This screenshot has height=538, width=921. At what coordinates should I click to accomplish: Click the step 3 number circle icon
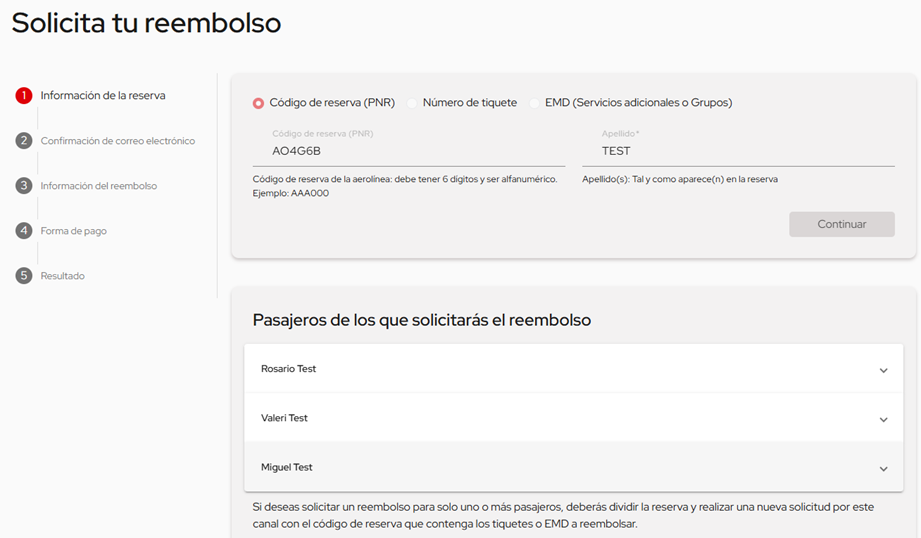[x=24, y=186]
